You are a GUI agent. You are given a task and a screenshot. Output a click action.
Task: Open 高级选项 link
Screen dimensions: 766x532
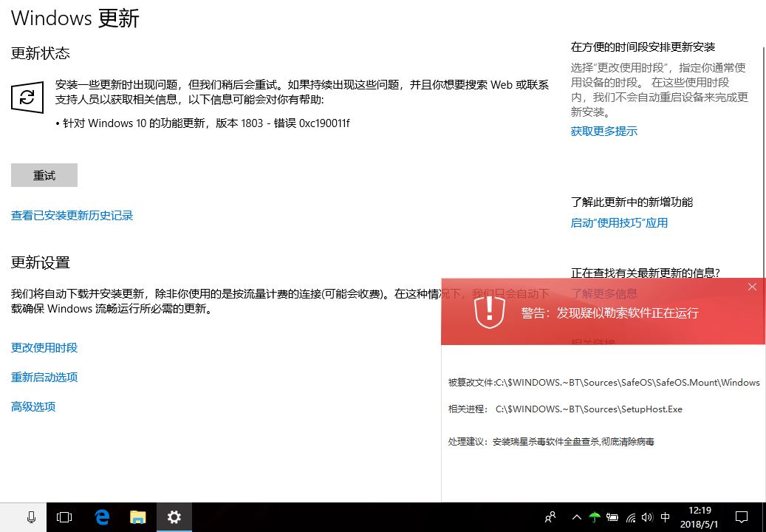(x=33, y=406)
